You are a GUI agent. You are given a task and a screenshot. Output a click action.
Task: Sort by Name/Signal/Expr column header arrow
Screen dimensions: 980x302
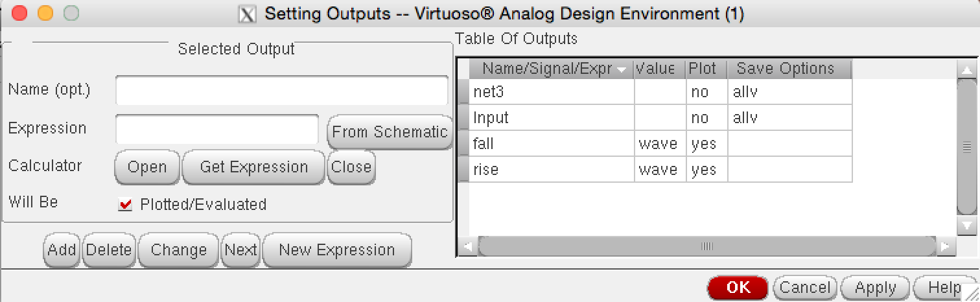tap(622, 69)
